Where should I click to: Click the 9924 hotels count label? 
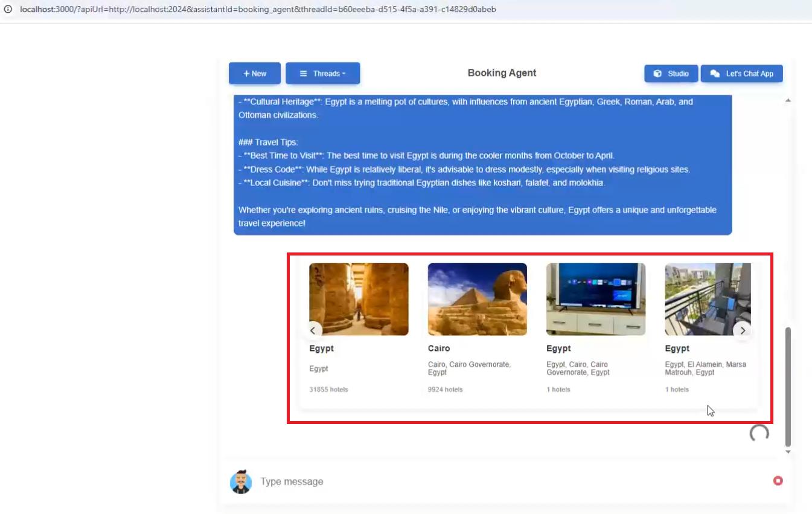tap(445, 390)
